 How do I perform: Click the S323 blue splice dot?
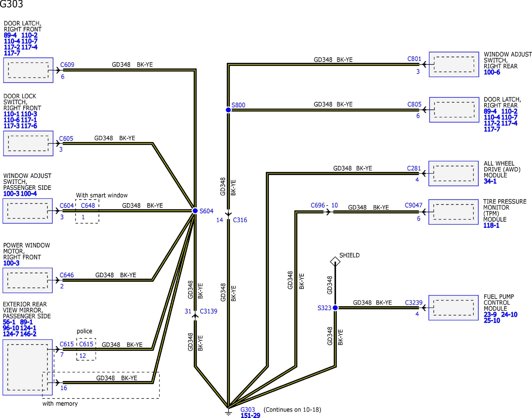[335, 308]
